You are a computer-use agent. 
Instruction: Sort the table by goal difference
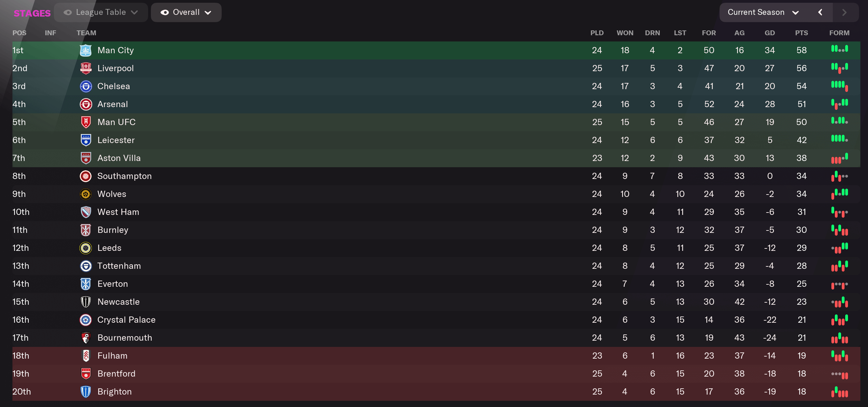(x=770, y=33)
